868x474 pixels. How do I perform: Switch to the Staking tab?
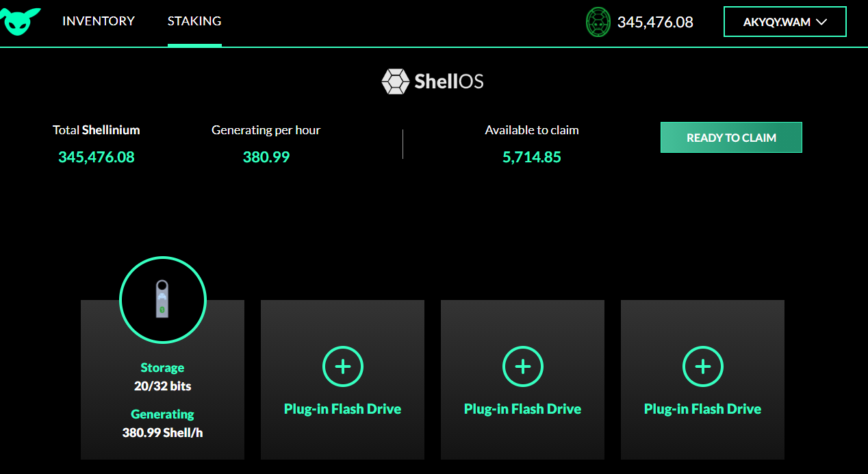(x=194, y=21)
